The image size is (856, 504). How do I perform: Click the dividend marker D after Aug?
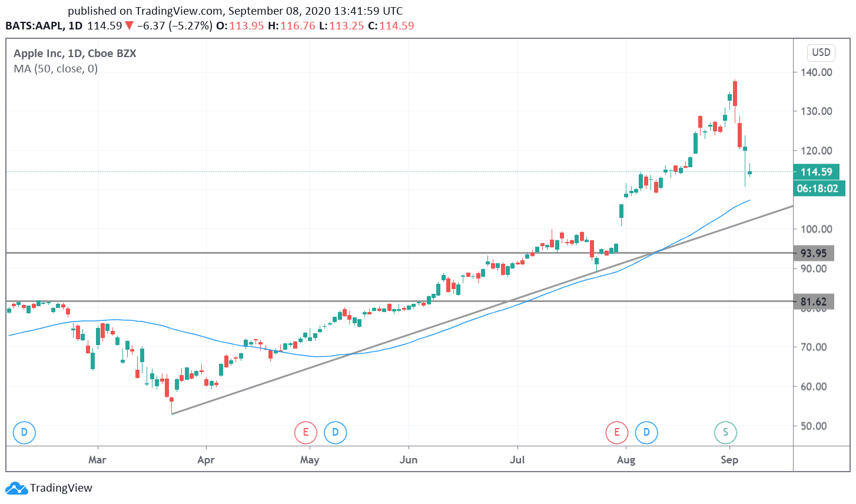(646, 433)
